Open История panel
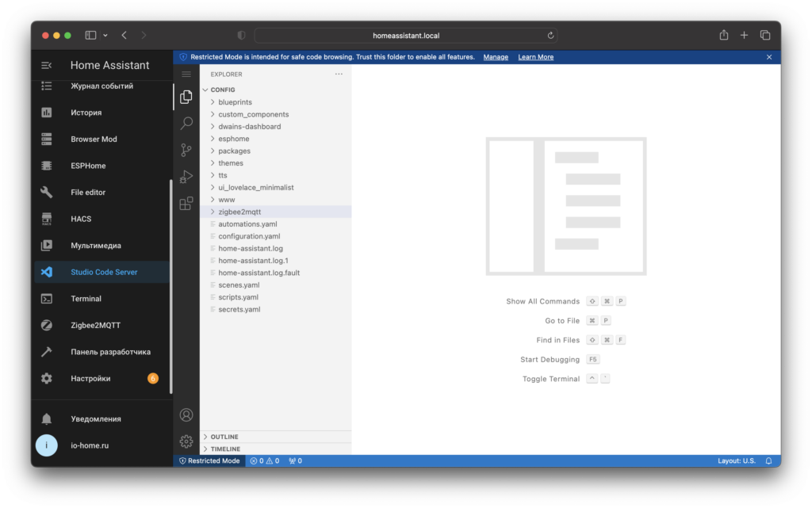812x508 pixels. [102, 113]
